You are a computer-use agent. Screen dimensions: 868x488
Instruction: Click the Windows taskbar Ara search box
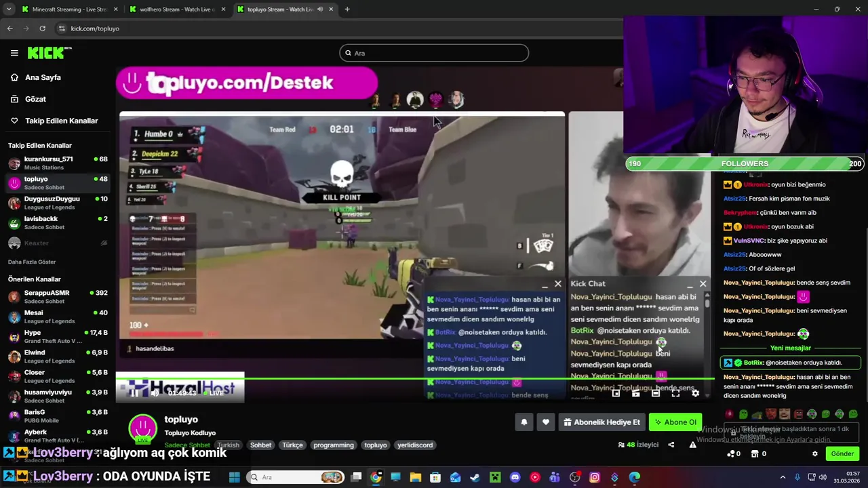[x=296, y=477]
